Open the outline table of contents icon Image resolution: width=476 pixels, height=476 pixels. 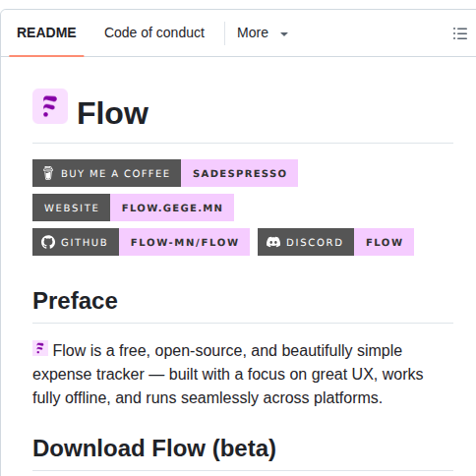click(460, 33)
